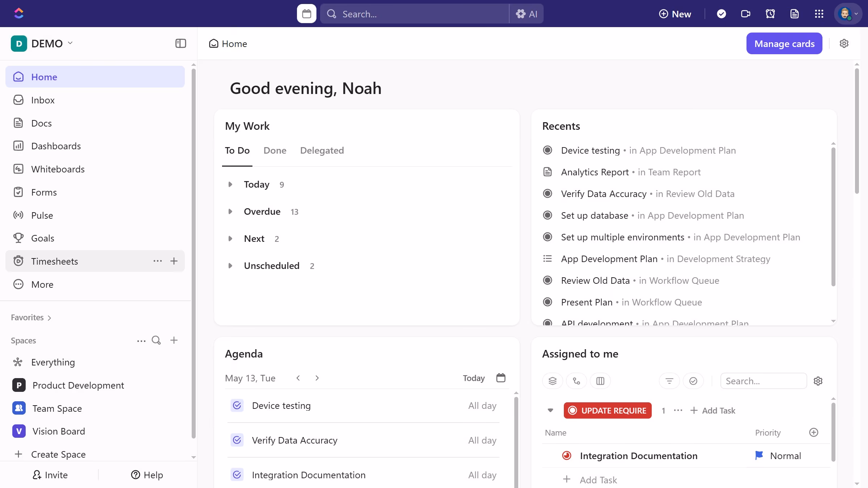868x488 pixels.
Task: Open the user avatar menu
Action: pyautogui.click(x=848, y=14)
